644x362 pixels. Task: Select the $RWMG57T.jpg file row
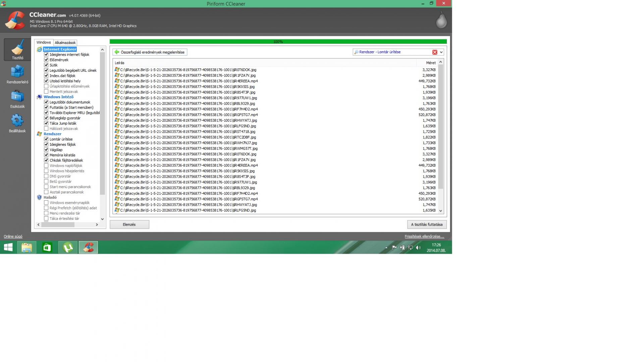(x=275, y=148)
